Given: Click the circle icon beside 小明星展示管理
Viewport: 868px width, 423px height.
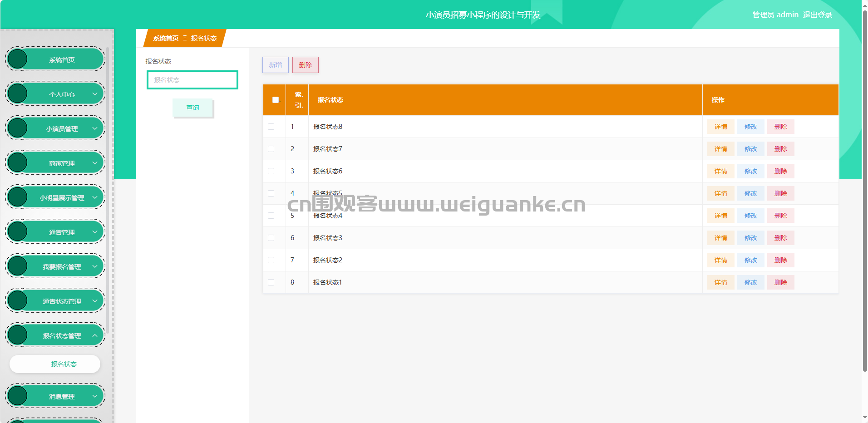Looking at the screenshot, I should pyautogui.click(x=18, y=197).
